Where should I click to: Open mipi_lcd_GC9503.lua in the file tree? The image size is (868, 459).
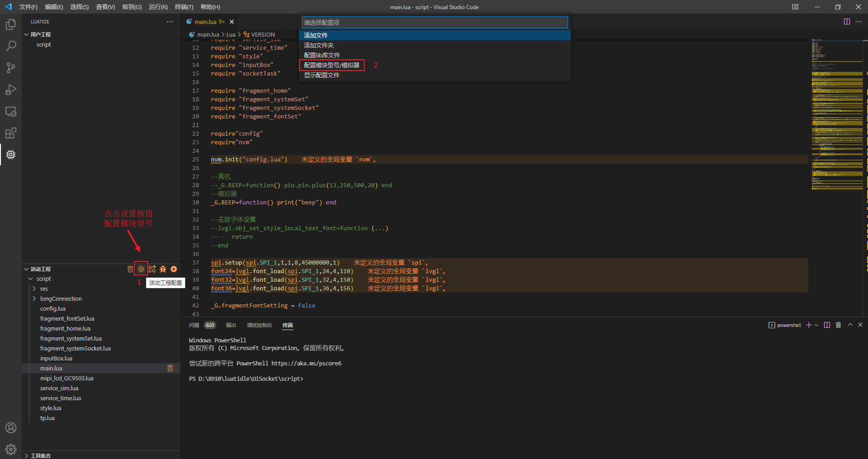click(x=67, y=379)
